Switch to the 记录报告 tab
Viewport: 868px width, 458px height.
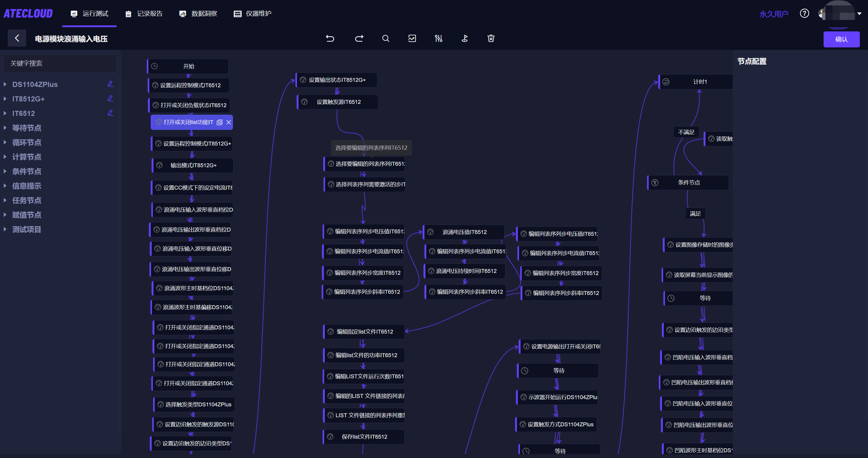click(144, 14)
